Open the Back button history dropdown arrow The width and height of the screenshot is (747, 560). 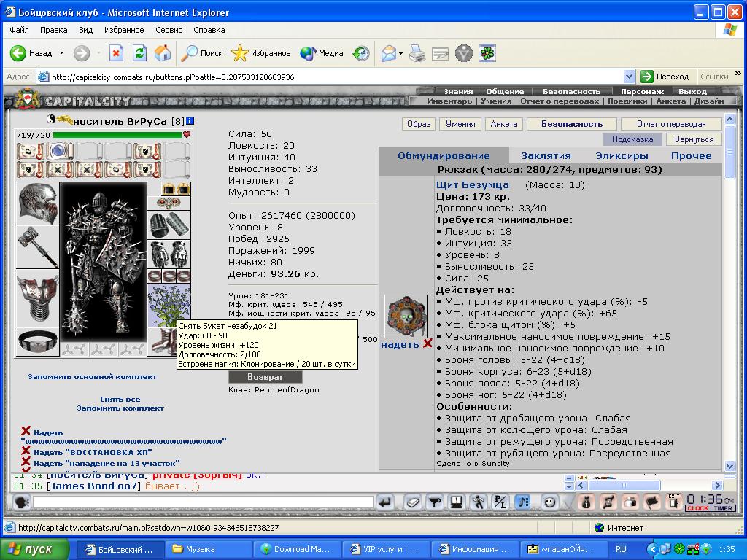coord(61,52)
